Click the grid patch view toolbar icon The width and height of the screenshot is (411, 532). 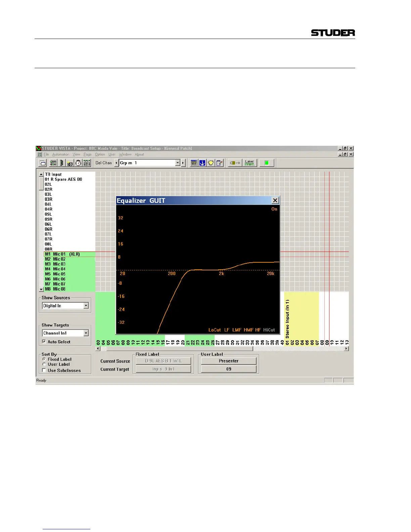(53, 163)
